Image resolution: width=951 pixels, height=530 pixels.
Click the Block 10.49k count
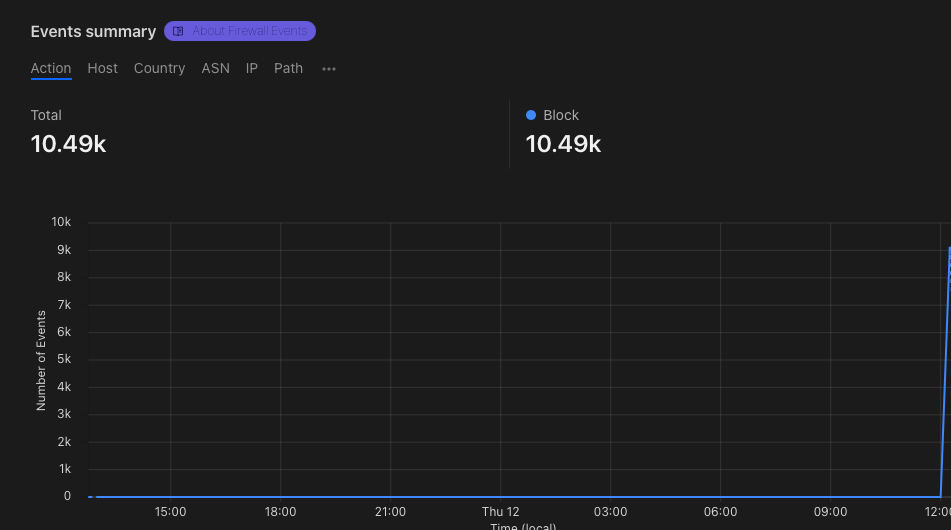tap(563, 144)
